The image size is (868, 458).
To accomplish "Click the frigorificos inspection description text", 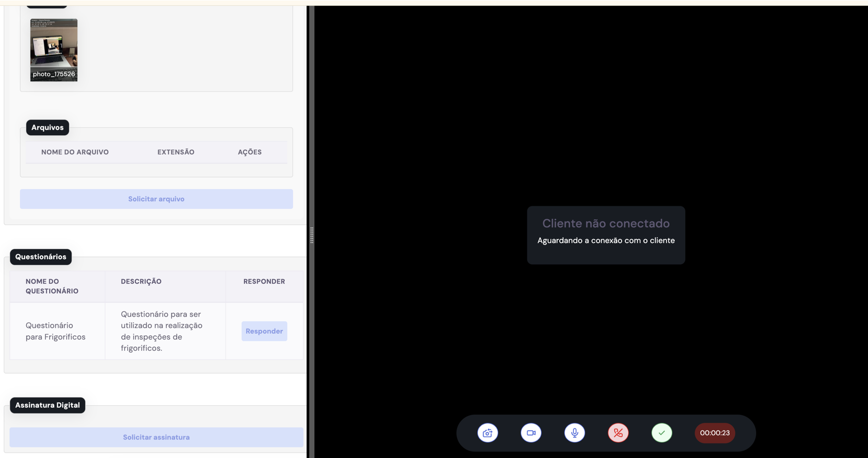I will [162, 331].
